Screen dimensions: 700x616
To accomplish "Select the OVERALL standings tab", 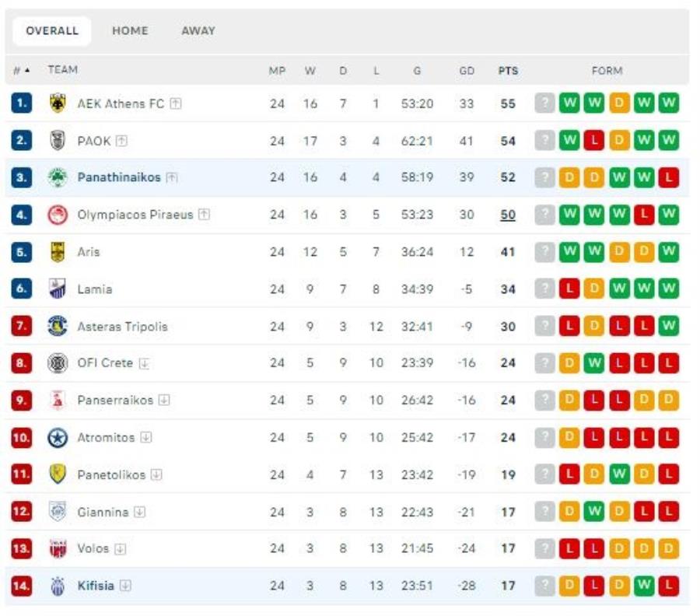I will pos(52,31).
